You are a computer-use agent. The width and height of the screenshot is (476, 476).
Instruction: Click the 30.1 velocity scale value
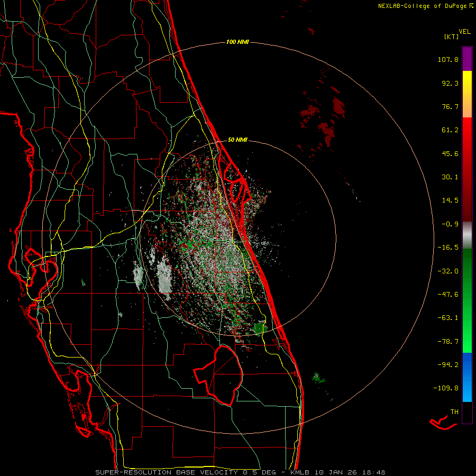[450, 177]
